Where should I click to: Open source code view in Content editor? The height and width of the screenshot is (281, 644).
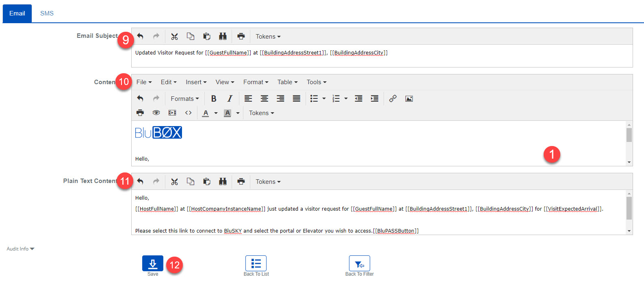[x=188, y=113]
